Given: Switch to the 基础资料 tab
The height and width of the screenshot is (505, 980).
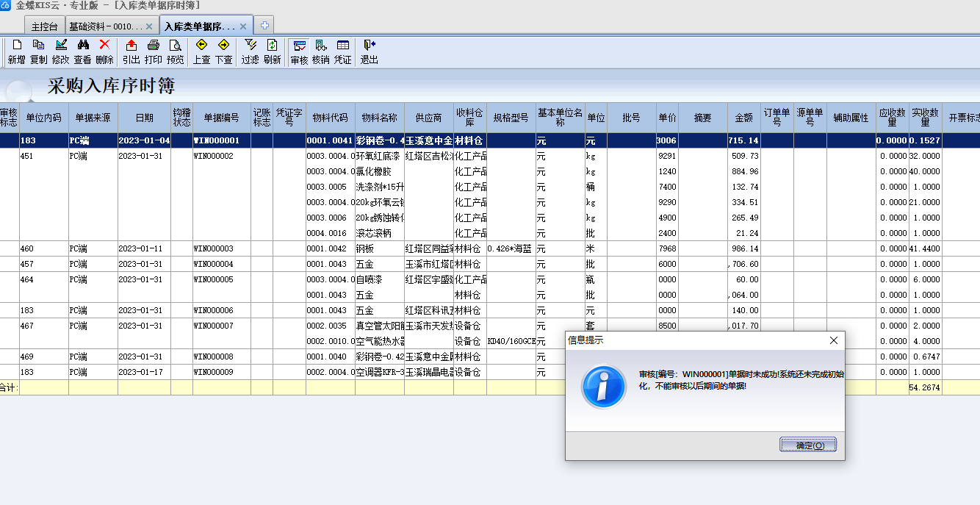Looking at the screenshot, I should 112,26.
